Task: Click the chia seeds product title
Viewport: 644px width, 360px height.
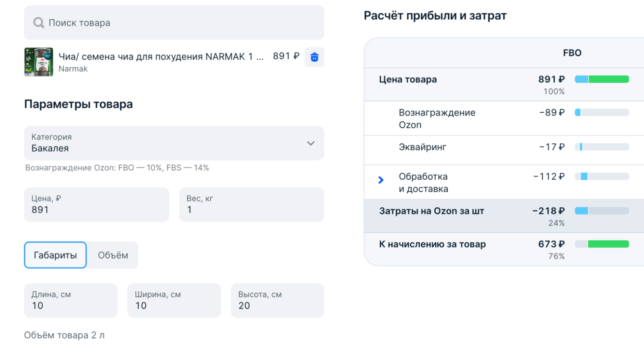Action: [161, 57]
